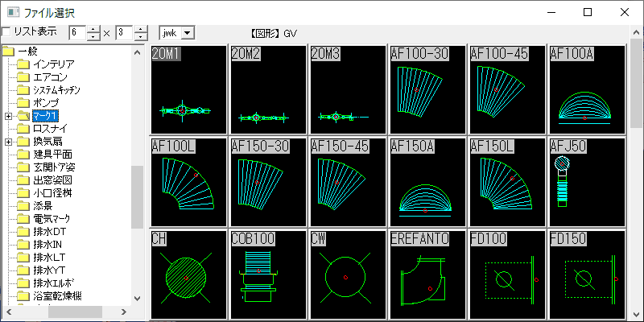Decrease the row count stepper from 3
Viewport: 644px width, 322px height.
[x=141, y=37]
